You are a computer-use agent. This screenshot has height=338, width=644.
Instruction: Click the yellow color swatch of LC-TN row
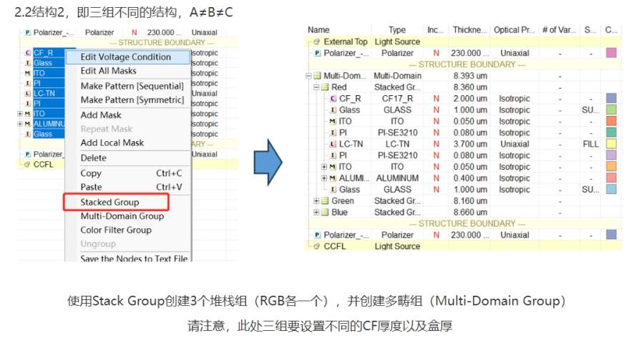[x=611, y=144]
